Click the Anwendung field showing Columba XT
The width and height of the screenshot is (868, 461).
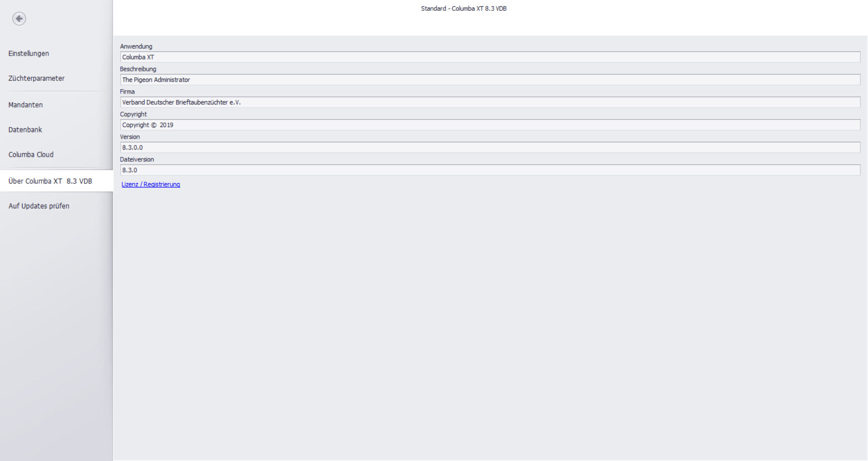coord(490,57)
